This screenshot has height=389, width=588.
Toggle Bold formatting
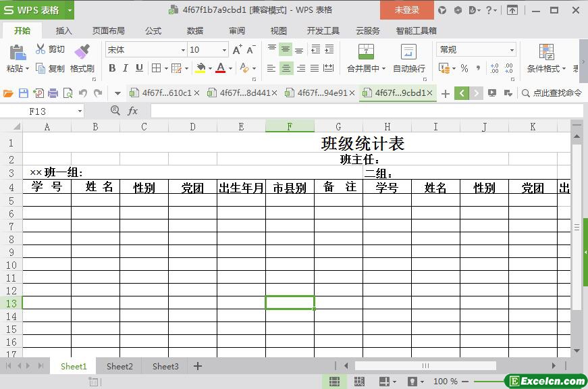pos(112,68)
